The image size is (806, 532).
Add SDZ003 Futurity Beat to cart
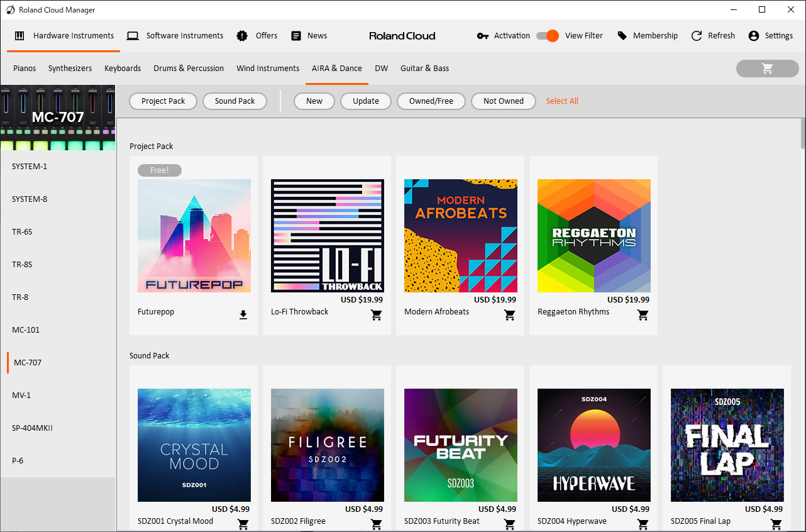[510, 524]
